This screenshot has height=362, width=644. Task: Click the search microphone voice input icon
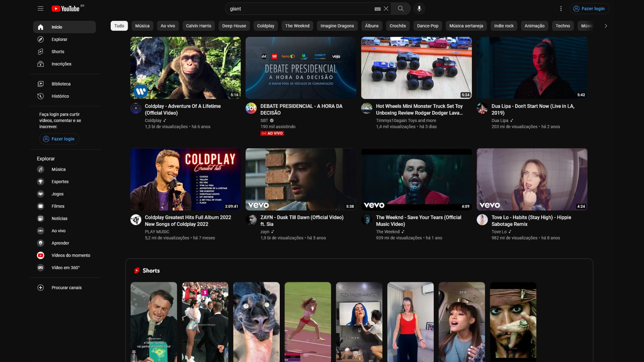pyautogui.click(x=418, y=8)
